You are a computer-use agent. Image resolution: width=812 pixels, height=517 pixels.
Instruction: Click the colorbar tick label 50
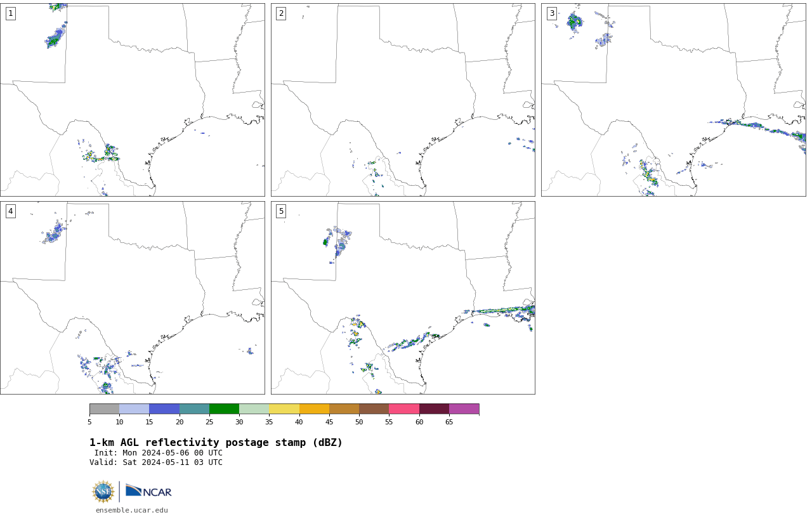pyautogui.click(x=359, y=422)
